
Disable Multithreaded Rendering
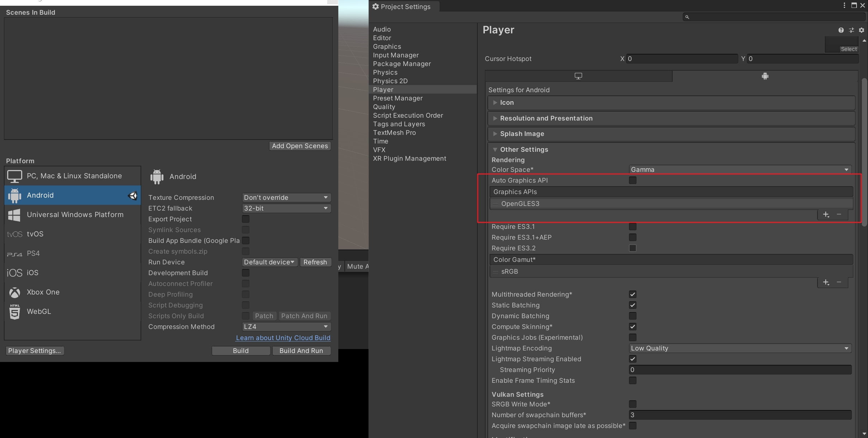[633, 294]
